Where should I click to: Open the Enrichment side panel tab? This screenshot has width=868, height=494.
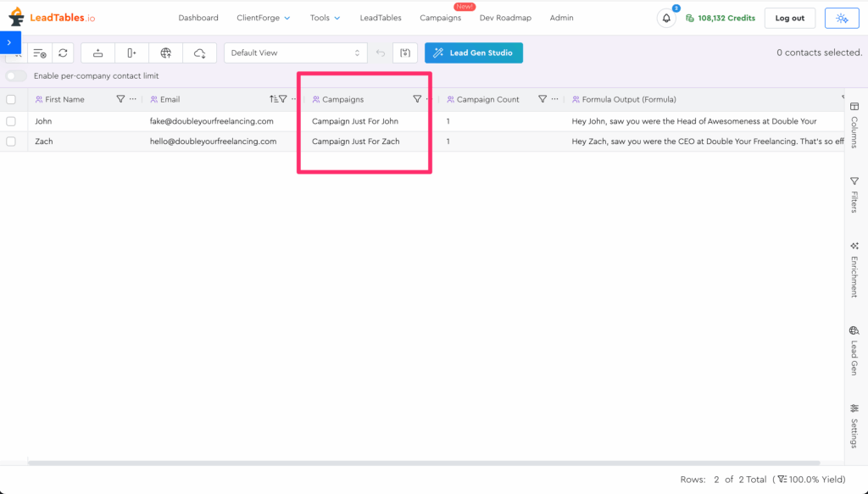tap(854, 269)
